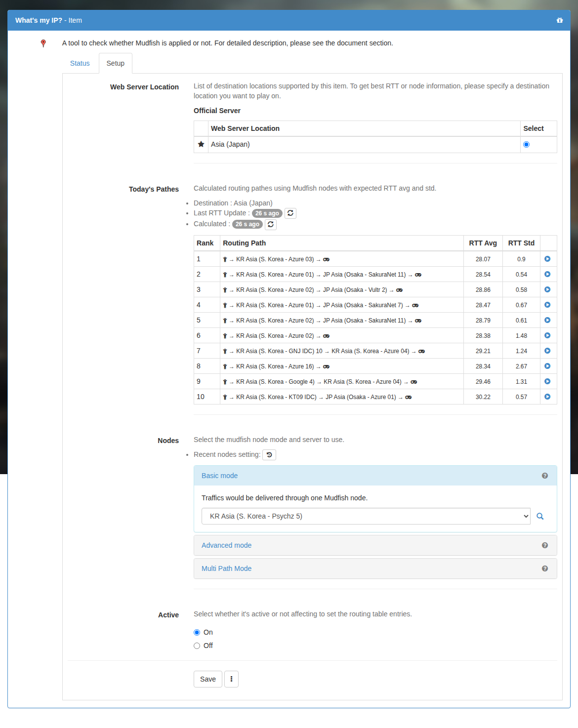Screen dimensions: 578x728
Task: Apply the rank 5 routing path
Action: pos(547,320)
